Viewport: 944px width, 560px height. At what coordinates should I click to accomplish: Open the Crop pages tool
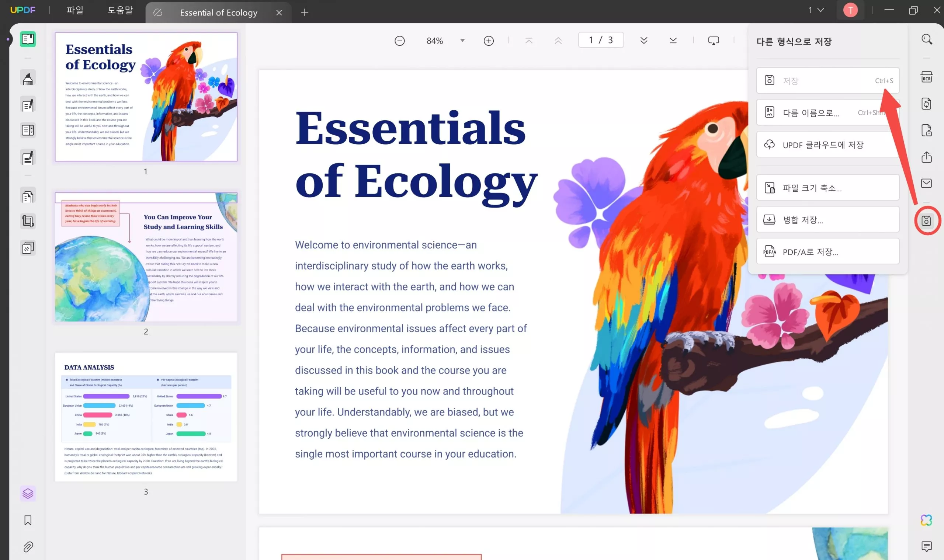point(28,221)
